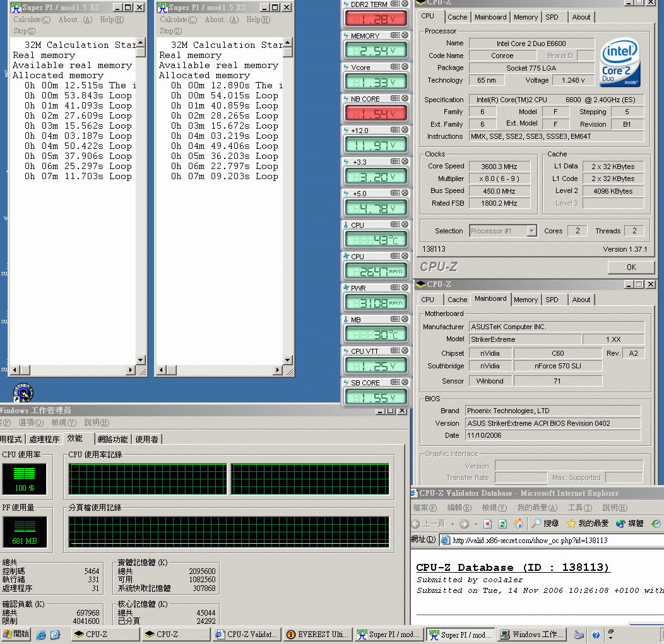Switch to CPU-Z Validator taskbar button
The image size is (664, 644).
click(246, 635)
